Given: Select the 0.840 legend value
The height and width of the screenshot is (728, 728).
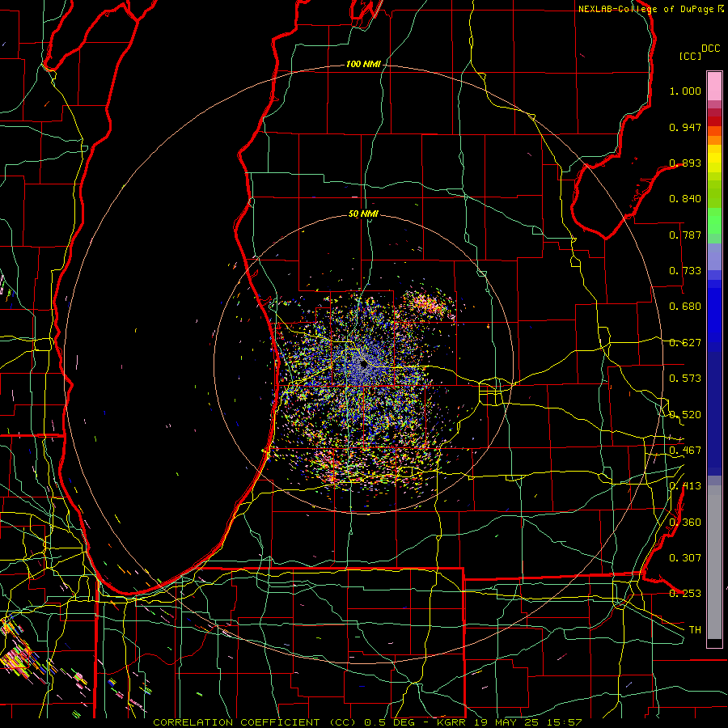Looking at the screenshot, I should point(685,199).
